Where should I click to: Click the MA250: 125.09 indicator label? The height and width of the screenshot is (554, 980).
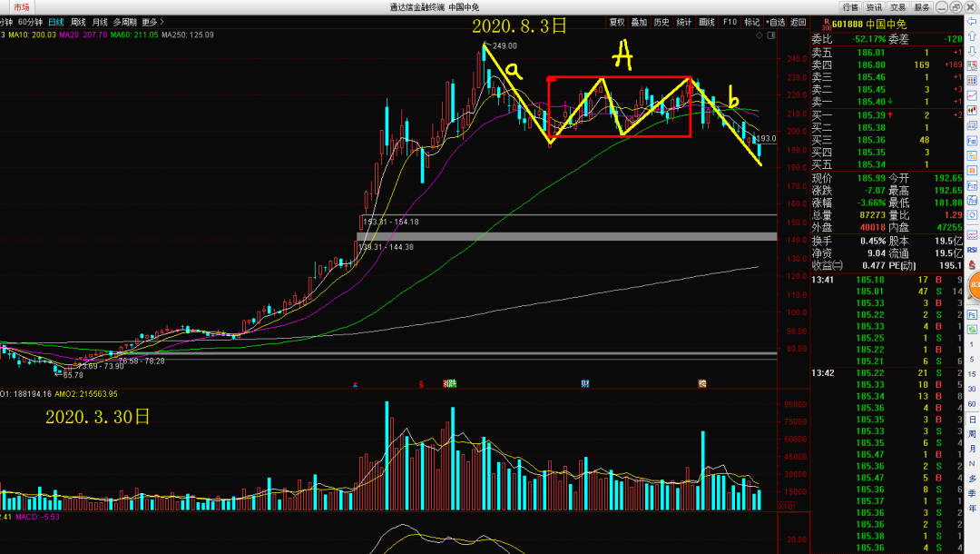pos(188,35)
